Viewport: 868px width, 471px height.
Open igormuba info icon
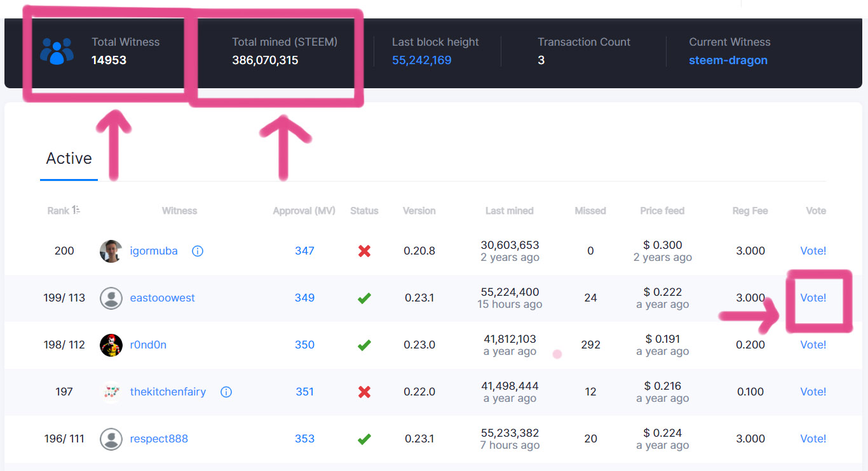[198, 251]
